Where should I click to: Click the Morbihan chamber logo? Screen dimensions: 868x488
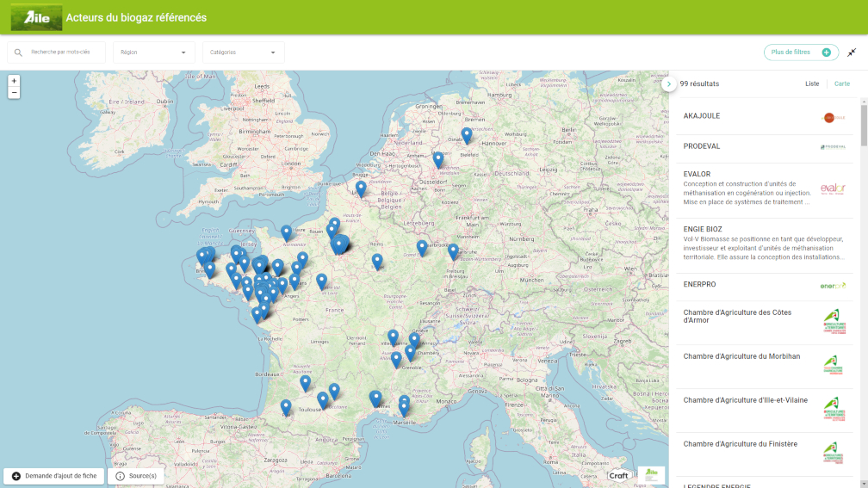click(834, 365)
